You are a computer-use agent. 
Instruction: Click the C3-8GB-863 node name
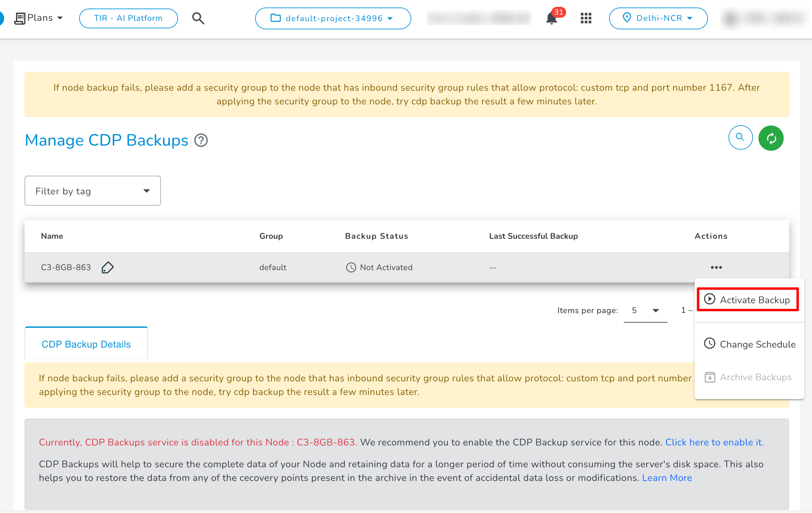[66, 267]
